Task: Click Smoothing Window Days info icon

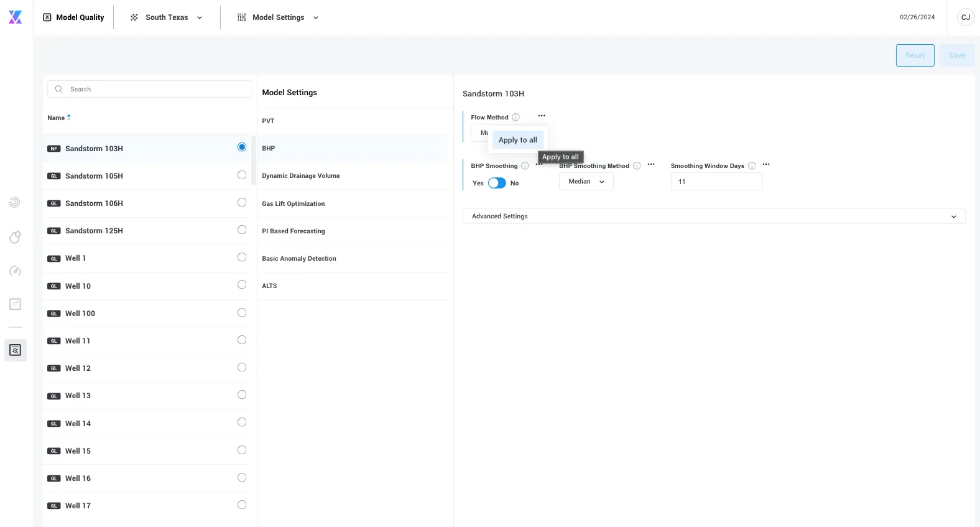Action: 752,166
